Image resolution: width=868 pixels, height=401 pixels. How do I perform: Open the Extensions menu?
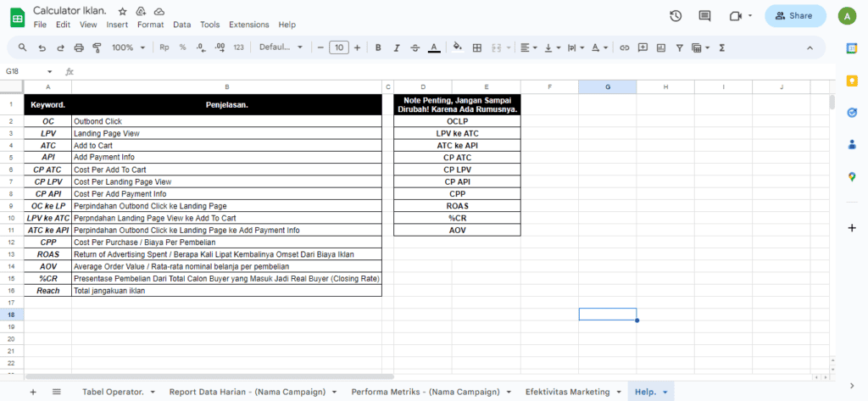pos(249,25)
